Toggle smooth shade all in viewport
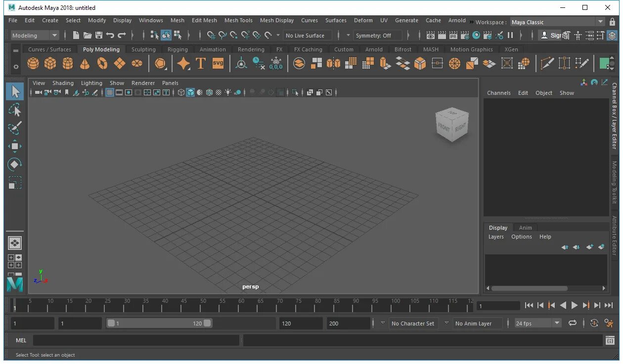This screenshot has height=364, width=623. pyautogui.click(x=190, y=92)
